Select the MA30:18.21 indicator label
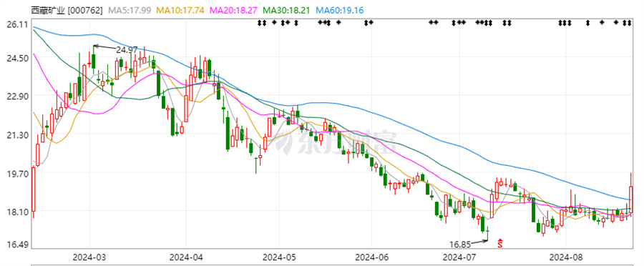The image size is (644, 266). click(x=287, y=10)
